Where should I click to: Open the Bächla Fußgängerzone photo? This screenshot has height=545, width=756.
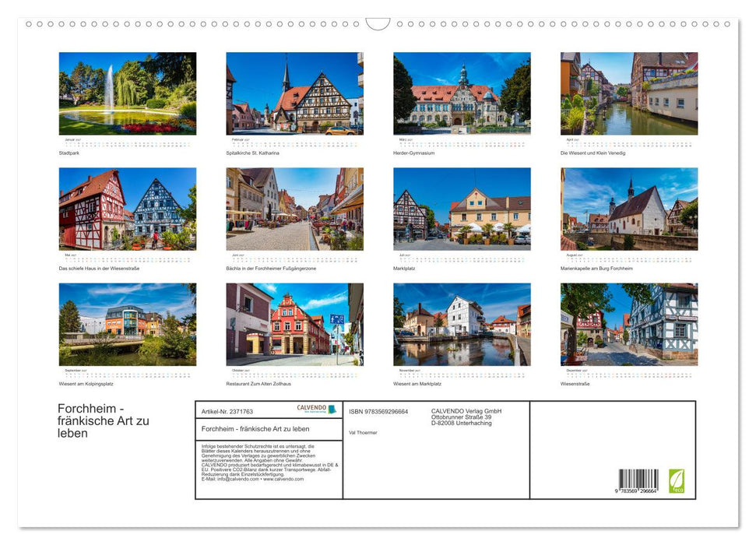point(294,209)
